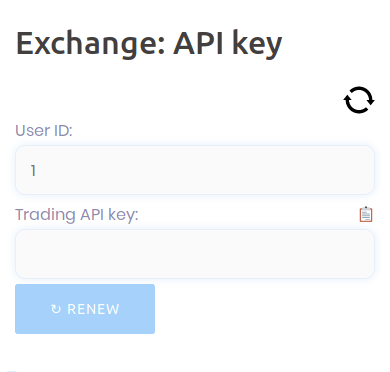Viewport: 390px width, 372px height.
Task: Click the word RENEW on the blue button
Action: click(x=93, y=309)
